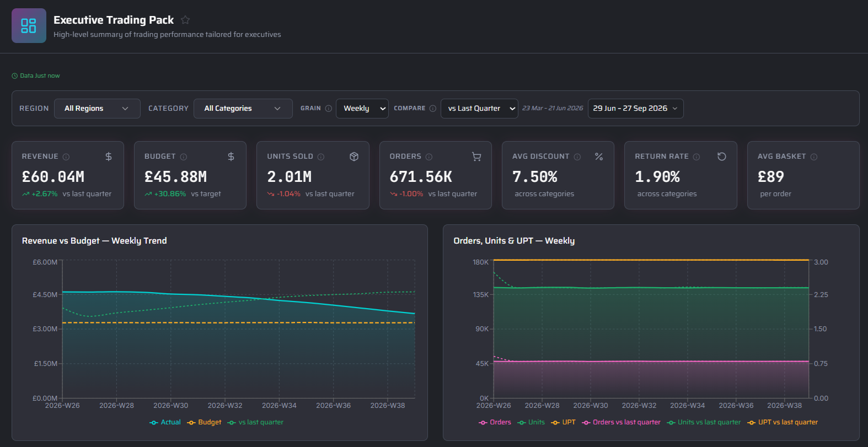Viewport: 868px width, 447px height.
Task: Open the All Categories dropdown
Action: coord(243,109)
